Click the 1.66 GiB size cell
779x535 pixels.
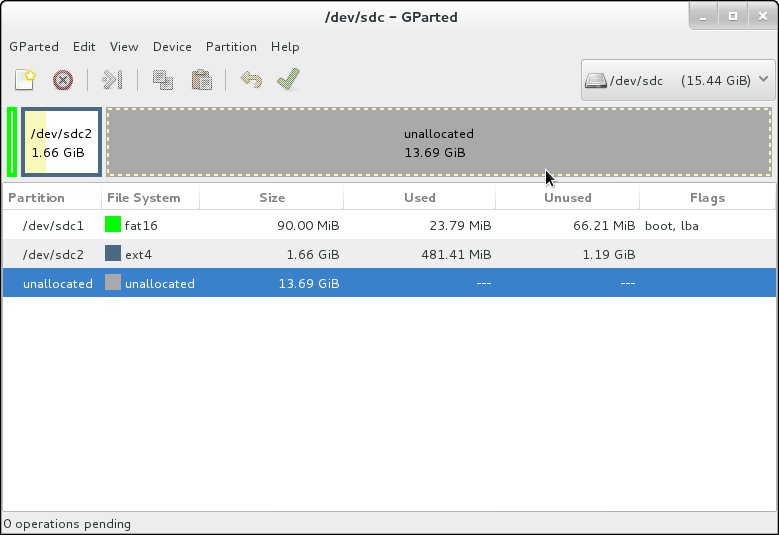[x=313, y=254]
